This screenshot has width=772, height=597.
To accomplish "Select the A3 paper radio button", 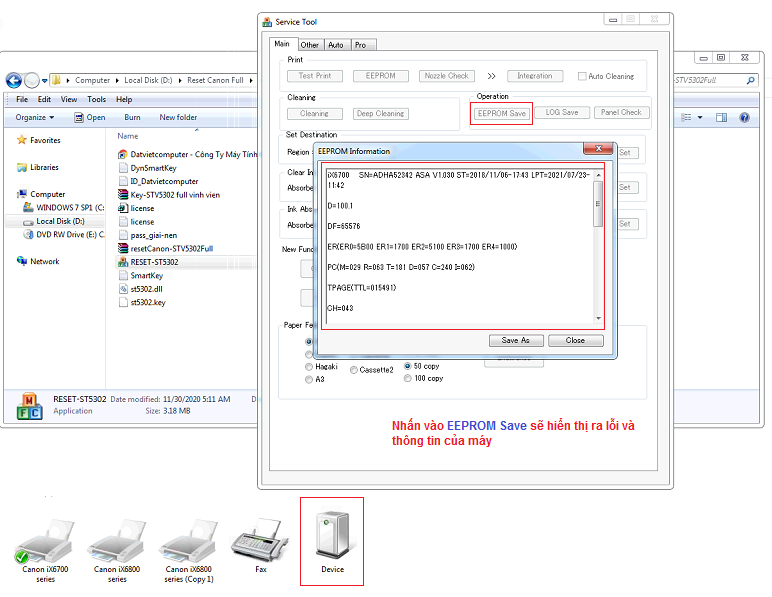I will [309, 379].
